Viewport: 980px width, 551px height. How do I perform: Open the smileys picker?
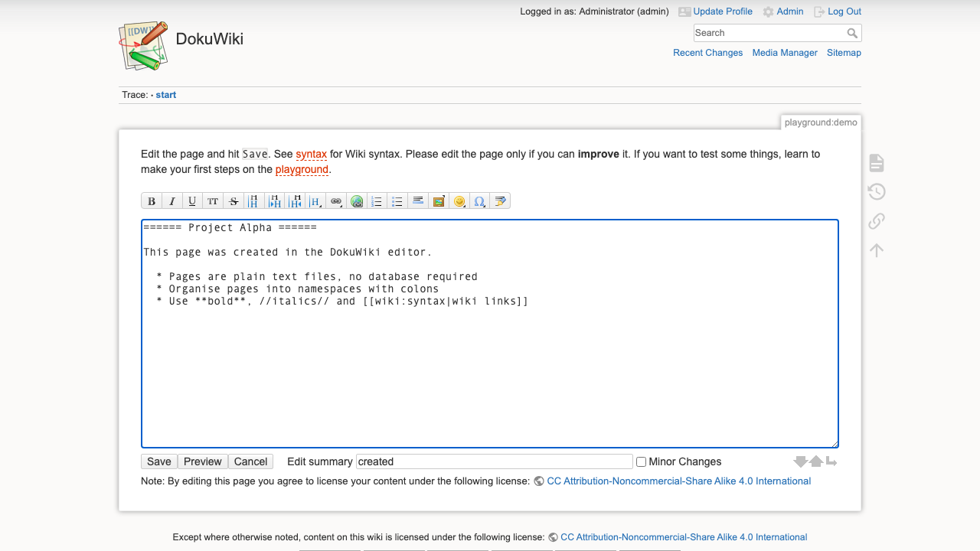pos(459,201)
